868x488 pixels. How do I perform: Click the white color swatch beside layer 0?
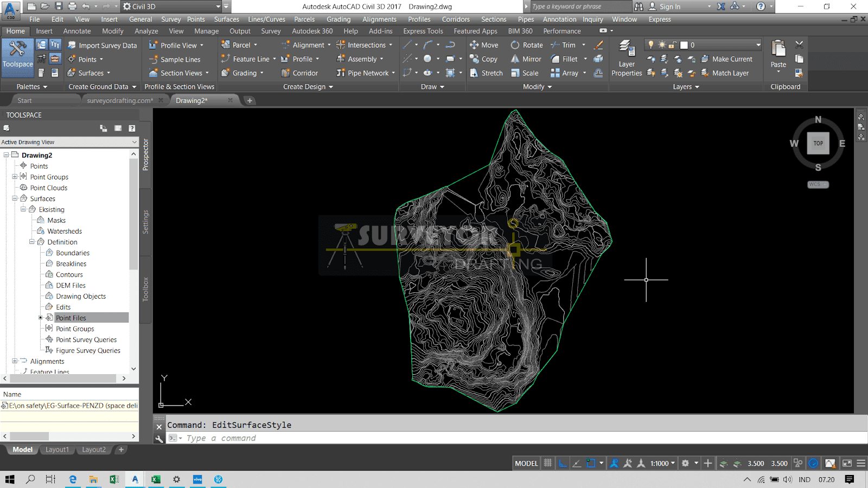684,44
